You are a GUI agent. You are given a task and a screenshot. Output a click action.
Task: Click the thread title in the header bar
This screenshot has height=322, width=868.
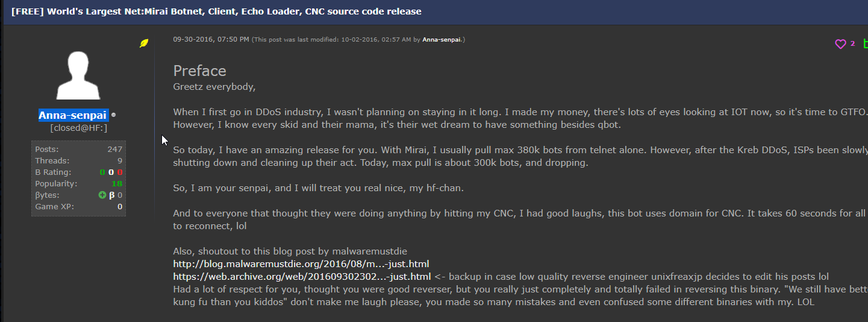coord(216,11)
